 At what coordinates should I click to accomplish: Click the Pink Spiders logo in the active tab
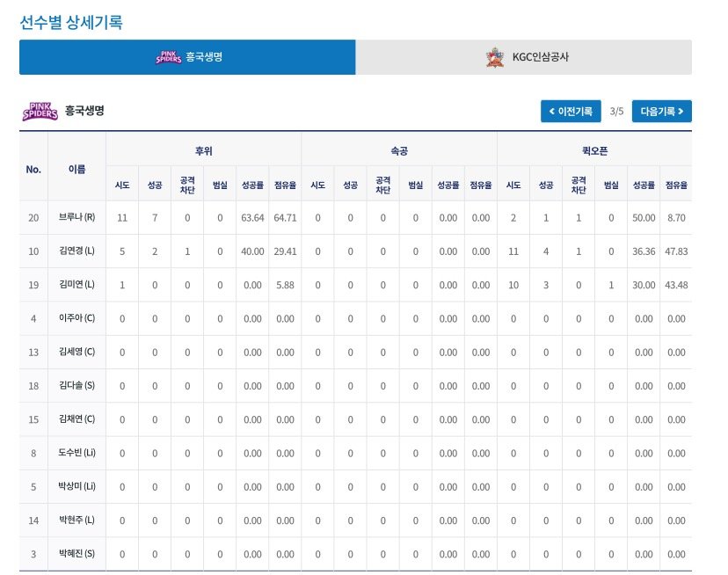[x=168, y=57]
